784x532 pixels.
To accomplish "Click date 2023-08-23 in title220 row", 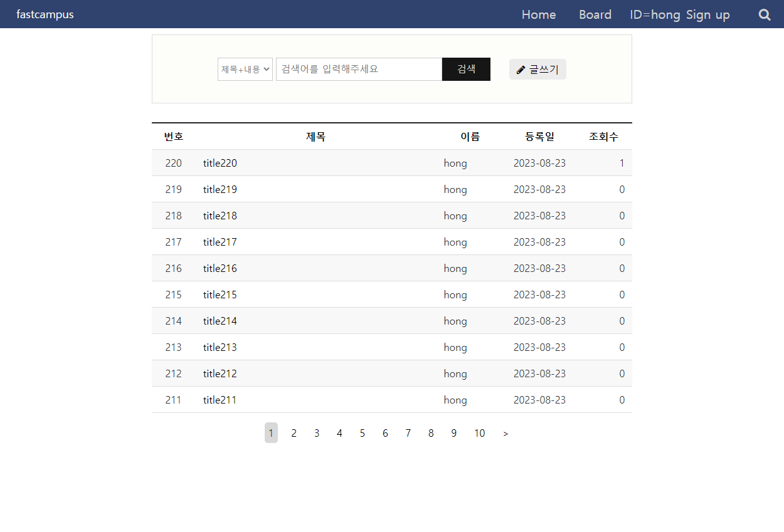I will tap(539, 163).
